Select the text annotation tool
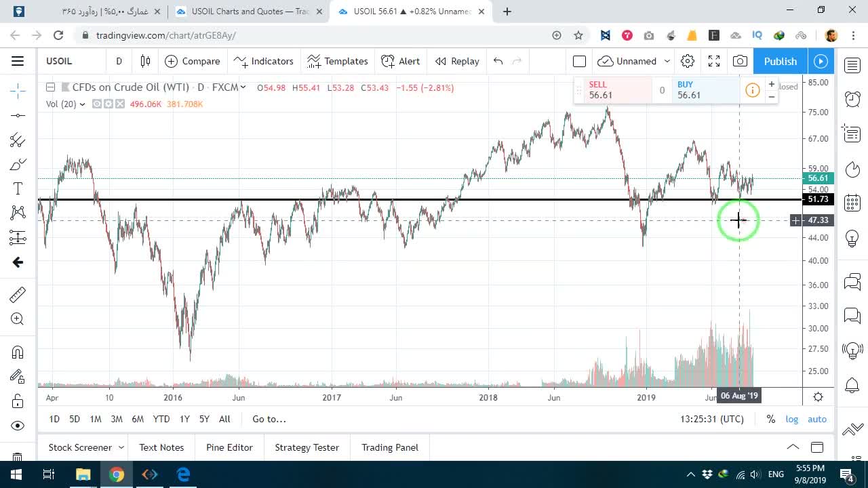This screenshot has width=868, height=488. pyautogui.click(x=18, y=189)
